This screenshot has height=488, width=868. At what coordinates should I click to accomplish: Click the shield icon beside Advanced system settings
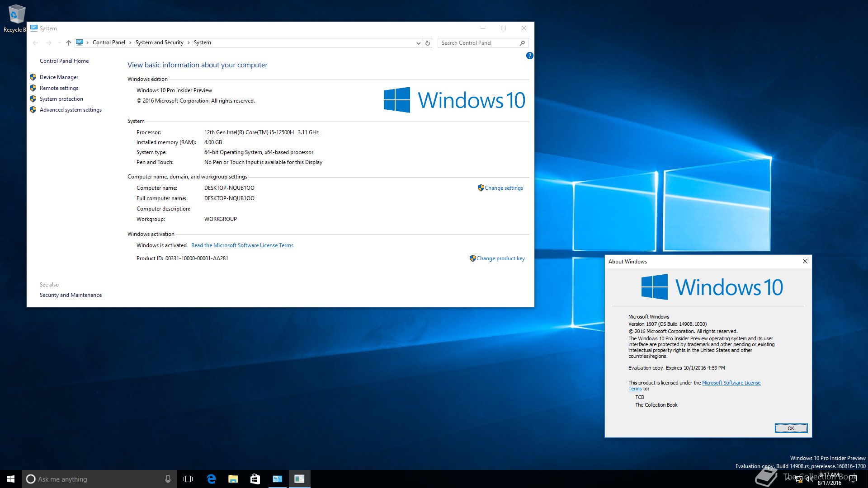[33, 110]
